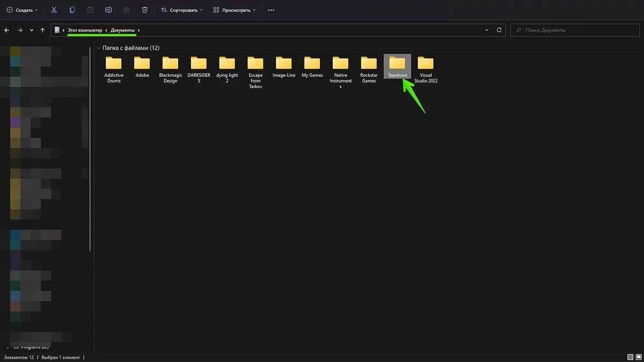Image resolution: width=644 pixels, height=362 pixels.
Task: Select the Visual Studio 2022 folder
Action: (426, 69)
